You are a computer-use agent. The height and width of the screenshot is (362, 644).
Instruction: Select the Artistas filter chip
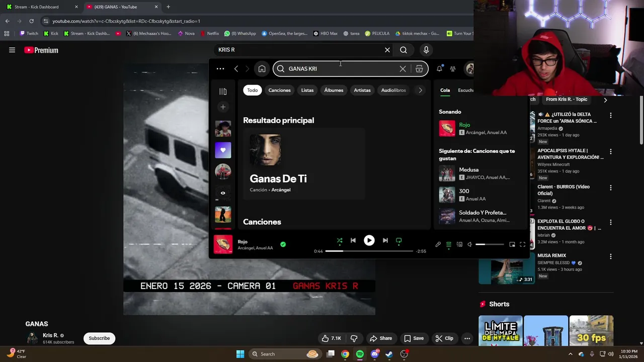362,90
